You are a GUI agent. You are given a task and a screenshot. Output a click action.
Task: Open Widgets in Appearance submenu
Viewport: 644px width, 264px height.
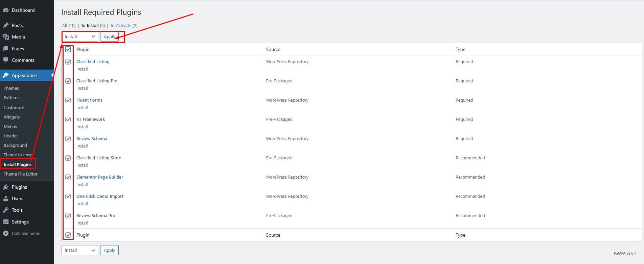pyautogui.click(x=12, y=117)
